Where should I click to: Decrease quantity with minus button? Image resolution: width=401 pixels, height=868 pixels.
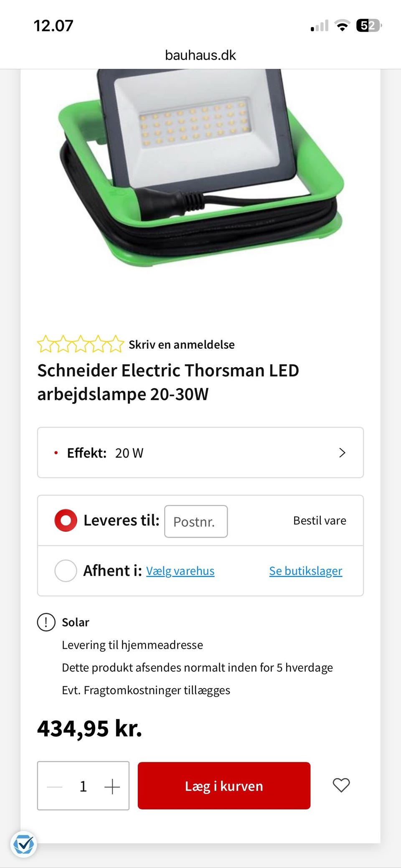54,787
